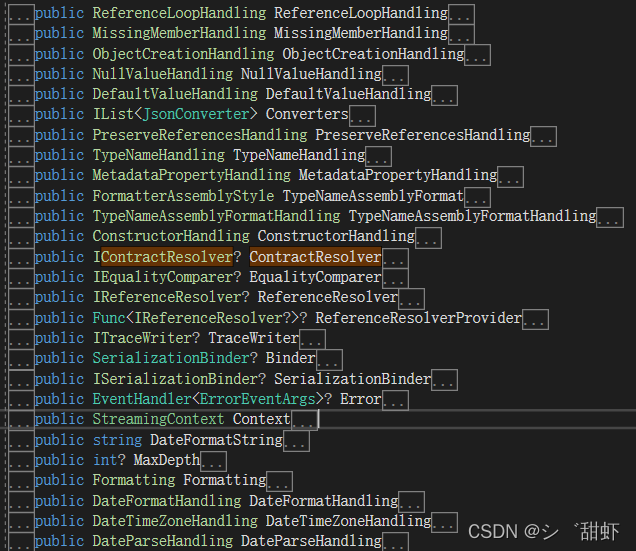Expand collapsed body after Context property
Image resolution: width=636 pixels, height=551 pixels.
[304, 421]
